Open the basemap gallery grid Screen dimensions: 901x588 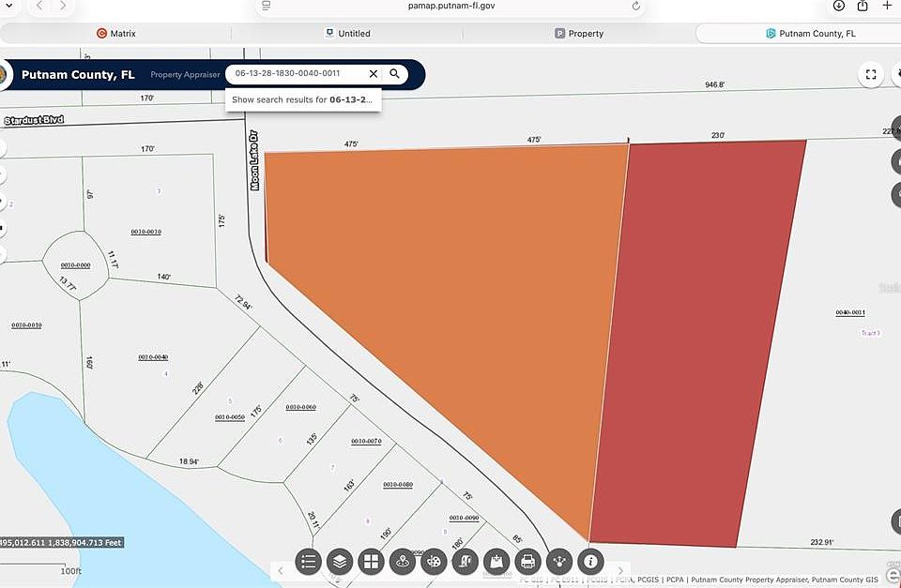click(372, 562)
